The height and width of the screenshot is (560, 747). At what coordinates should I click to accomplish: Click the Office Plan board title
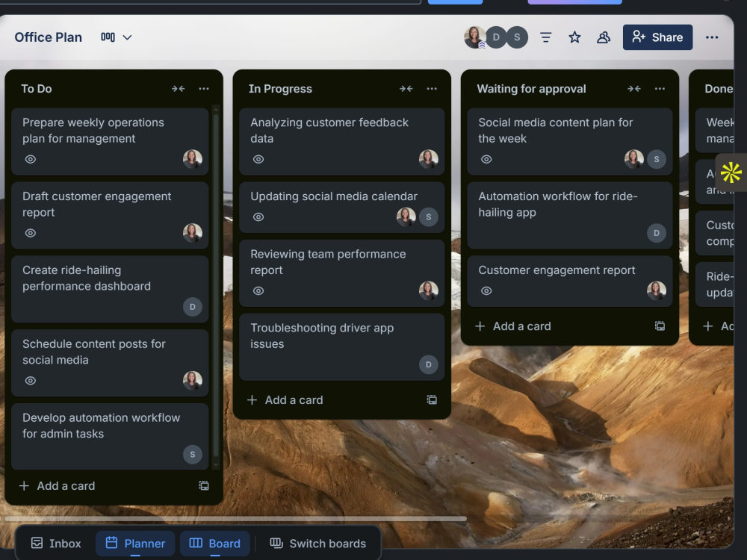(48, 37)
